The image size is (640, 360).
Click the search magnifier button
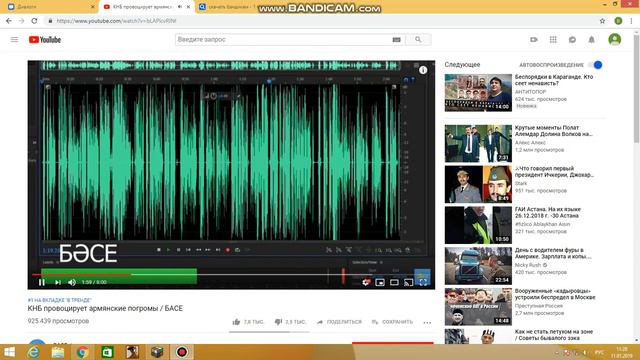[418, 40]
